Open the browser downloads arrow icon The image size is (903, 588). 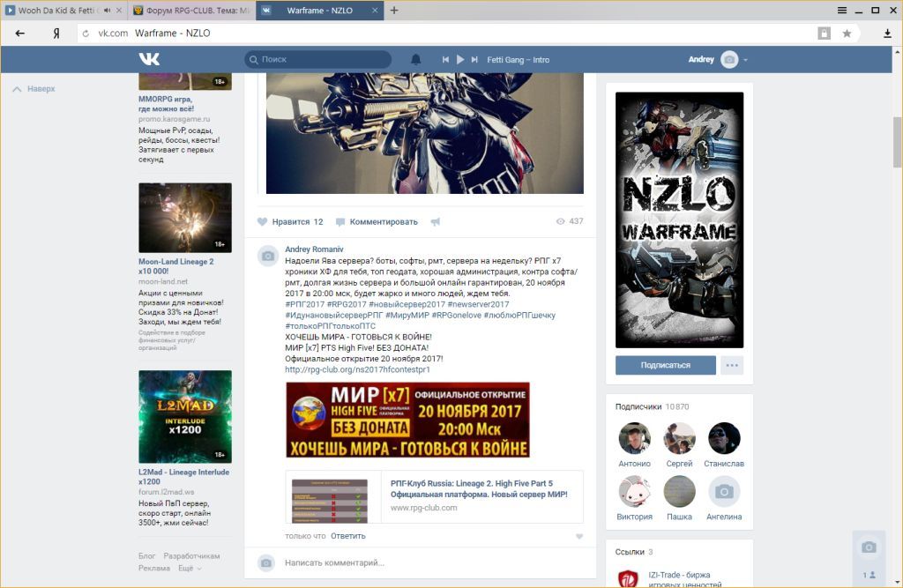pyautogui.click(x=887, y=33)
